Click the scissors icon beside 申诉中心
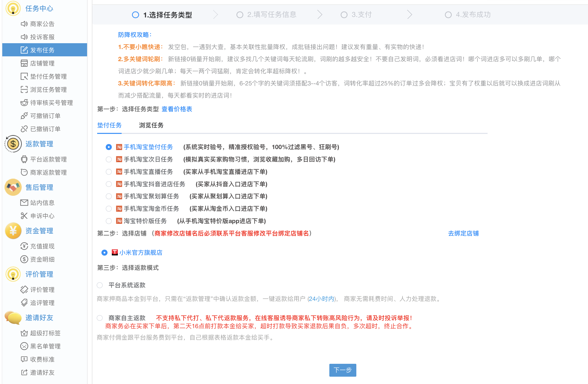588x384 pixels. pyautogui.click(x=24, y=216)
